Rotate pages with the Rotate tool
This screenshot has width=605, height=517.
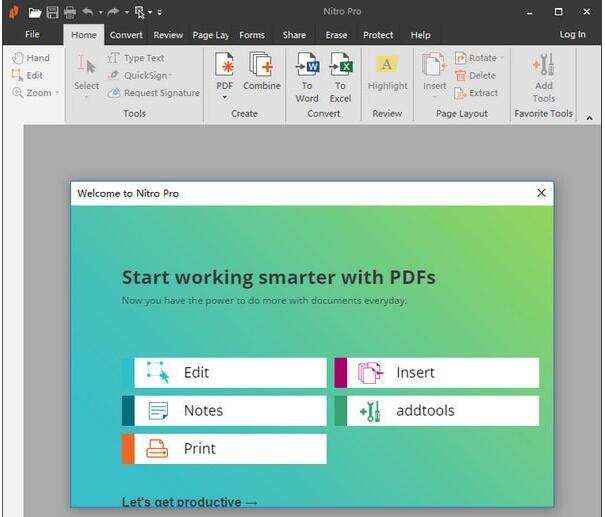pos(475,58)
